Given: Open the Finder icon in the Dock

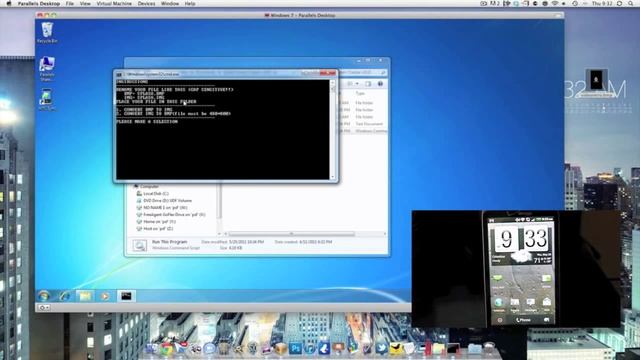Looking at the screenshot, I should click(152, 349).
